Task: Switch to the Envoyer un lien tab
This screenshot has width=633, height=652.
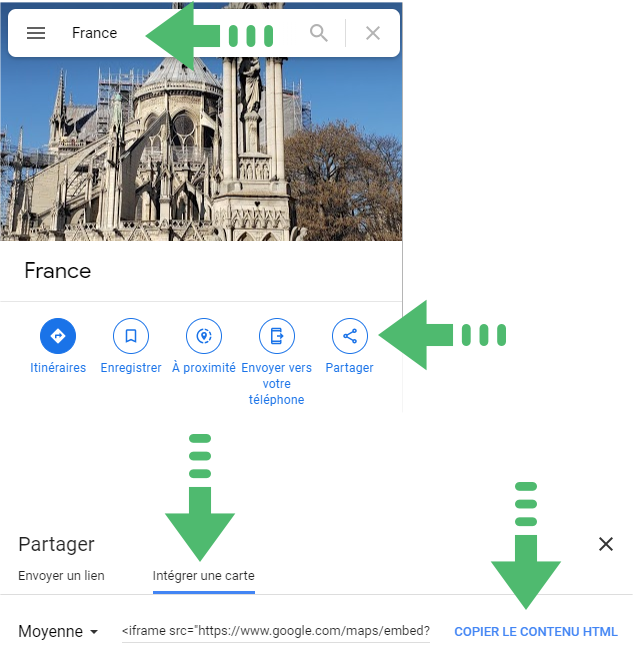Action: click(61, 575)
